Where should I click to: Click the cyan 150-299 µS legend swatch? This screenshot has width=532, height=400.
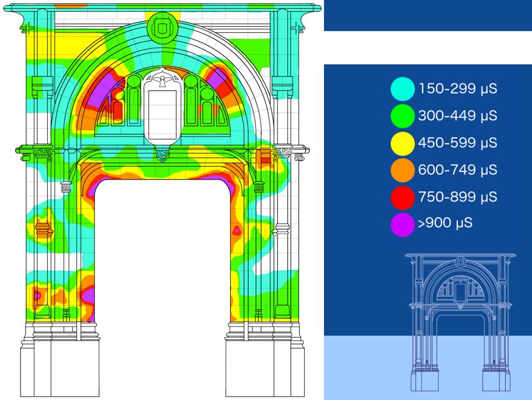point(403,89)
